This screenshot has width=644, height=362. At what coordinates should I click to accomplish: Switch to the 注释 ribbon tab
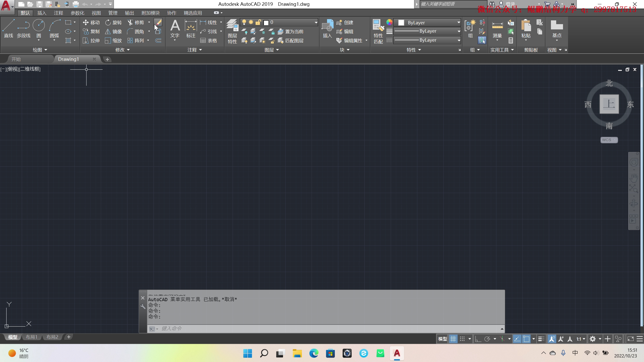coord(58,13)
